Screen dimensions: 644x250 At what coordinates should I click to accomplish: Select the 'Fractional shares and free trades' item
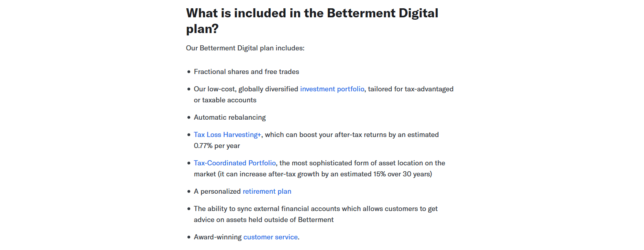pos(246,72)
